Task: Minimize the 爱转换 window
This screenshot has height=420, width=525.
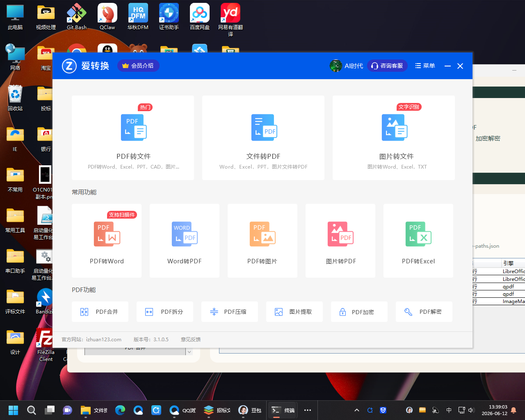Action: coord(447,66)
